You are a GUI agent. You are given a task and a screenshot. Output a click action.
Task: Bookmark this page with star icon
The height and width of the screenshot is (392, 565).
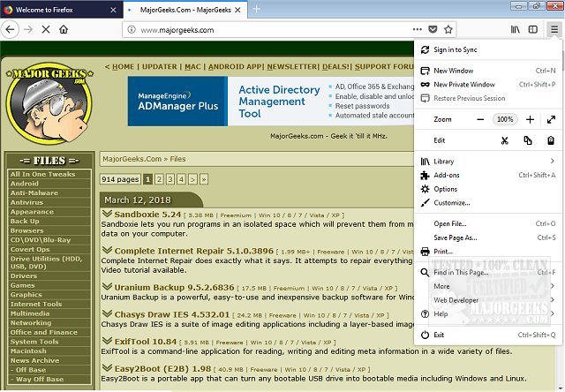[x=448, y=29]
